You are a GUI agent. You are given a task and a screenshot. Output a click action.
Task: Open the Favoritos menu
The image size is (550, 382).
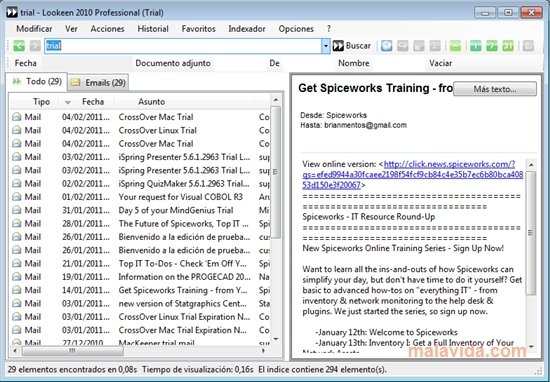coord(199,29)
